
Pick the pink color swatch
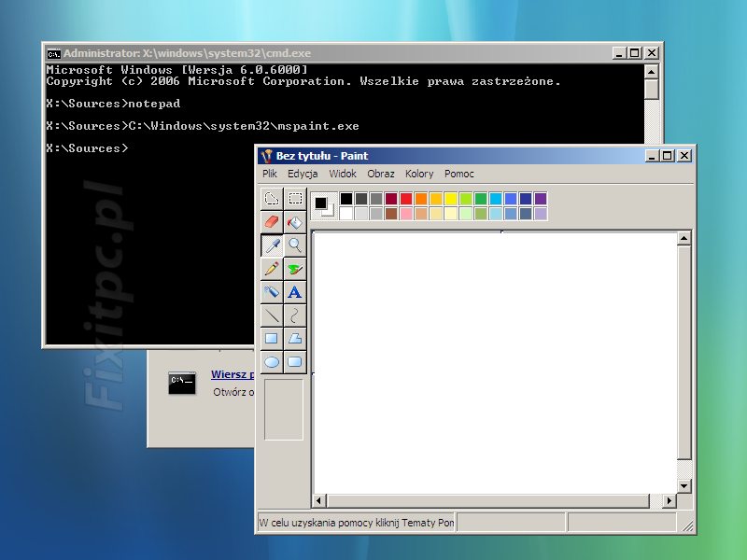406,214
